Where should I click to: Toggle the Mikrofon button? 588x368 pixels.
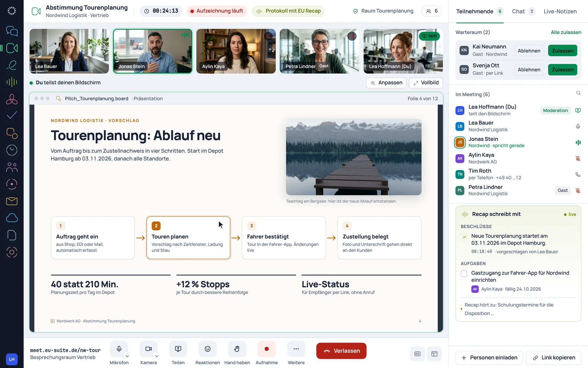click(119, 349)
